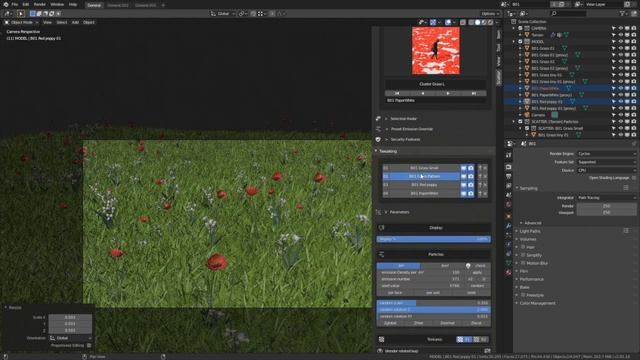Screen dimensions: 640x360
Task: Jump to the first preset with playback arrow
Action: [x=397, y=93]
